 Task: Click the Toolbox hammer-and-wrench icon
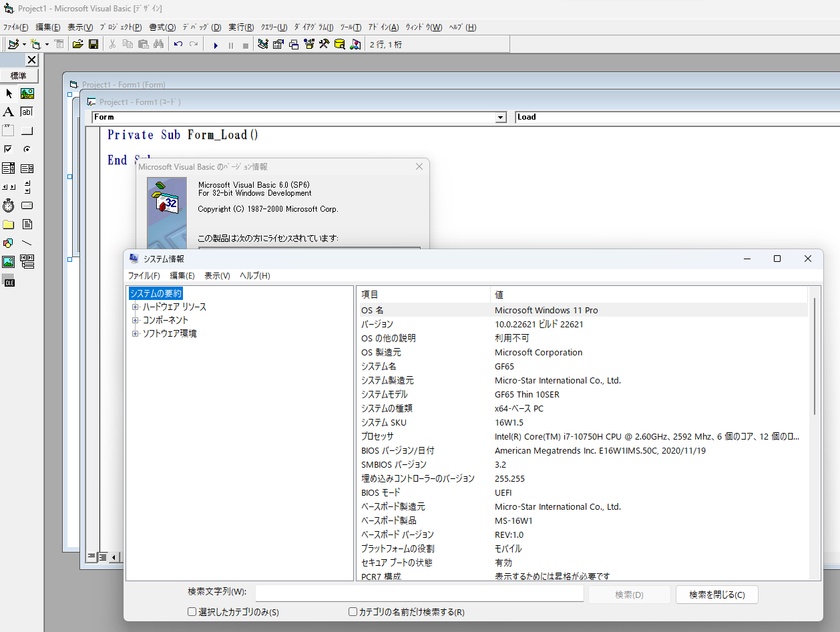click(324, 44)
